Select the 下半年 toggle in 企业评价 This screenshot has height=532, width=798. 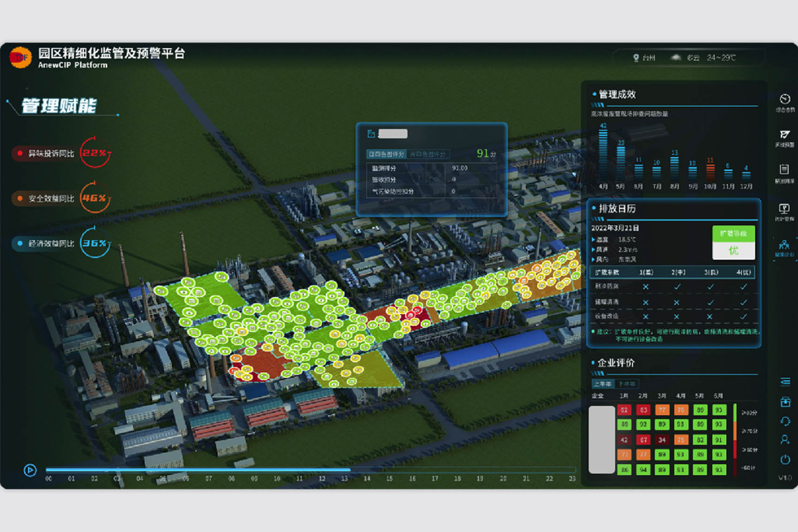[x=626, y=384]
